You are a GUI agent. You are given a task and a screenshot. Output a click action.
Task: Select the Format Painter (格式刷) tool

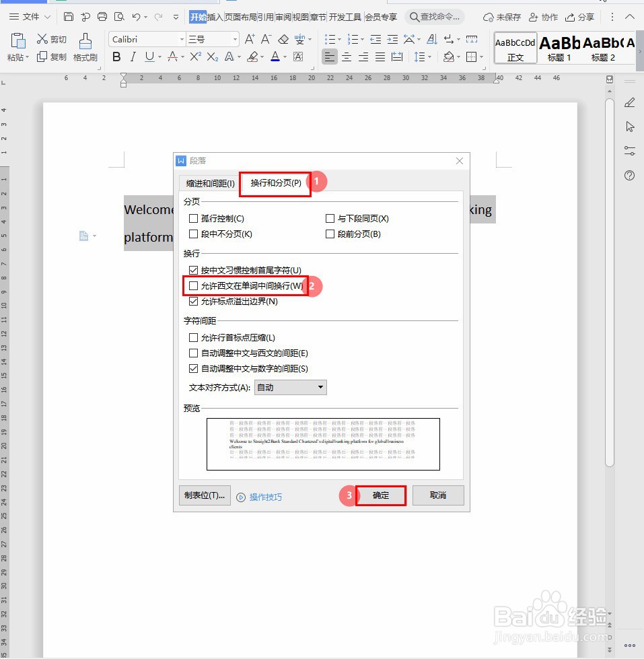tap(85, 47)
